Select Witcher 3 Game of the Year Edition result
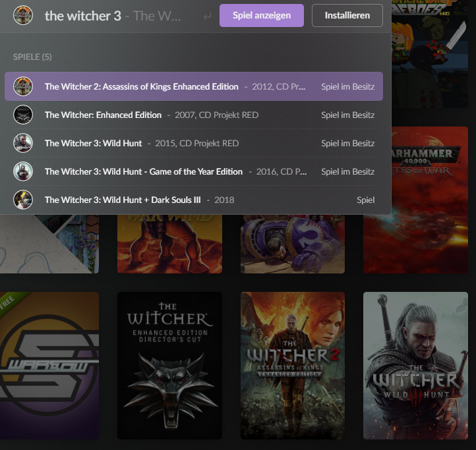Screen dimensions: 476x450 [x=194, y=171]
